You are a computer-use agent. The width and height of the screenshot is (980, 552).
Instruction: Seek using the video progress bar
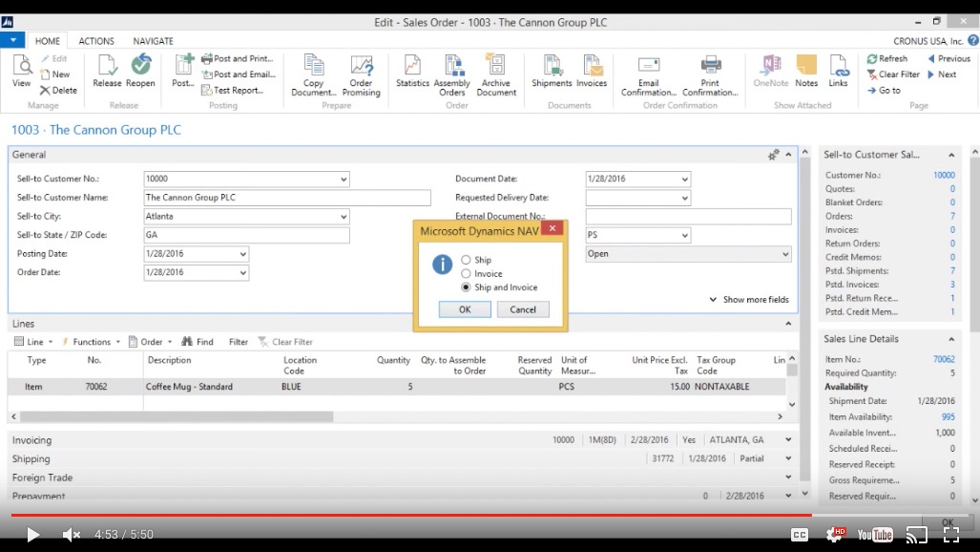click(490, 515)
